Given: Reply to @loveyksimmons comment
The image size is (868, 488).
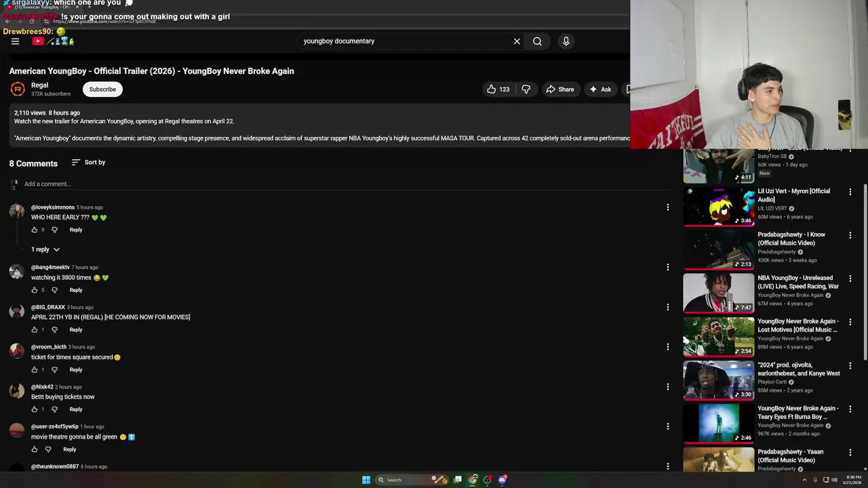Looking at the screenshot, I should (76, 230).
